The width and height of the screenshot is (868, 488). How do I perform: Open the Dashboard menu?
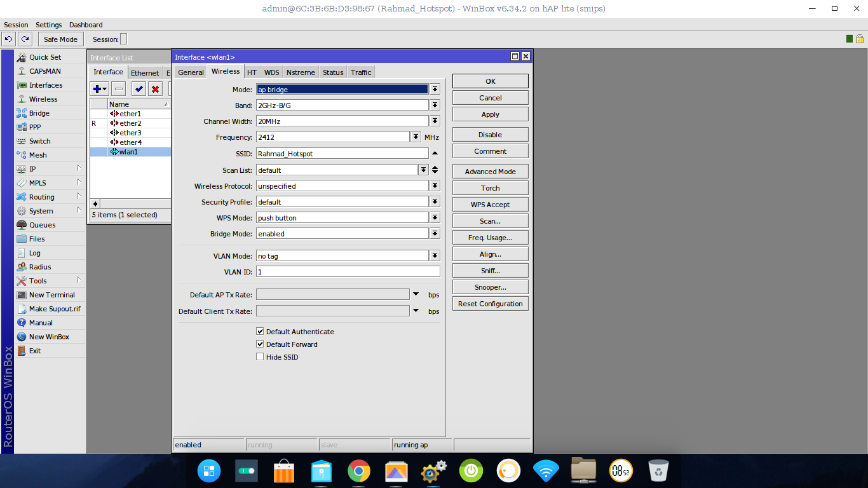[86, 25]
